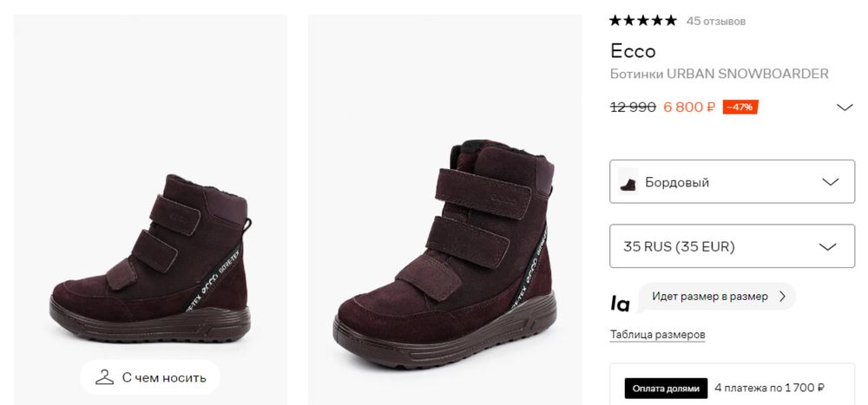Expand price details with the chevron beside the price
The height and width of the screenshot is (405, 868).
pos(845,108)
